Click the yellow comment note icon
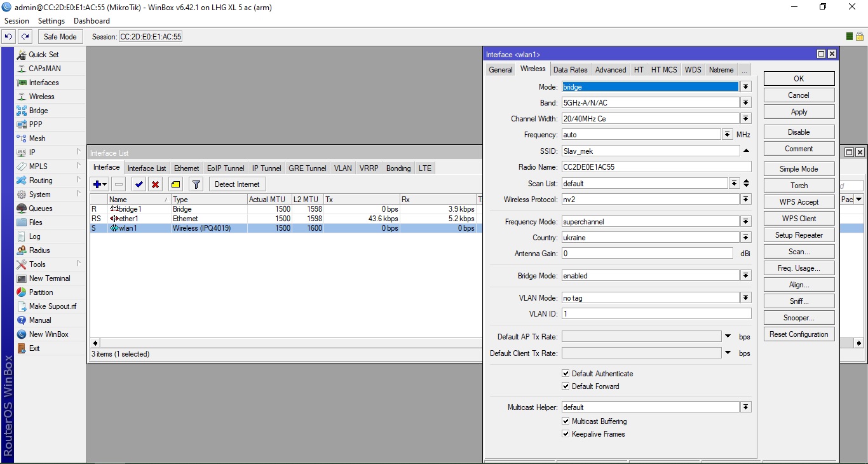This screenshot has width=868, height=464. [176, 184]
